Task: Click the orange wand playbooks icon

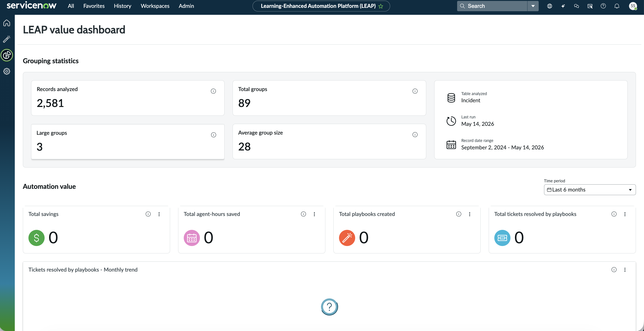Action: pos(347,238)
